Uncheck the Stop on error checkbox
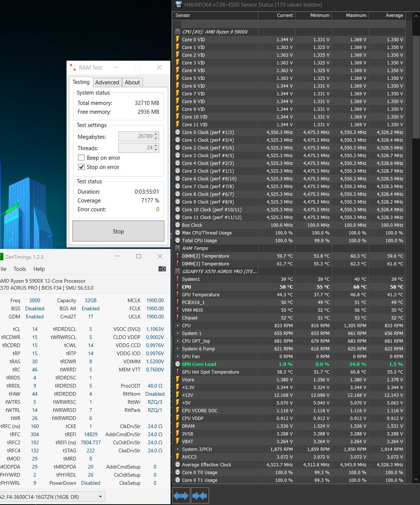The image size is (420, 505). 81,167
